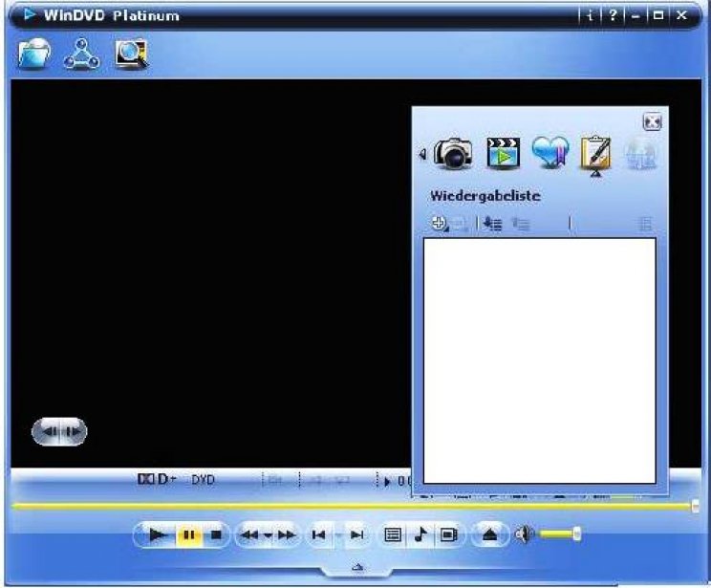Open the playback speed dropdown arrow
This screenshot has height=588, width=711.
click(x=268, y=535)
